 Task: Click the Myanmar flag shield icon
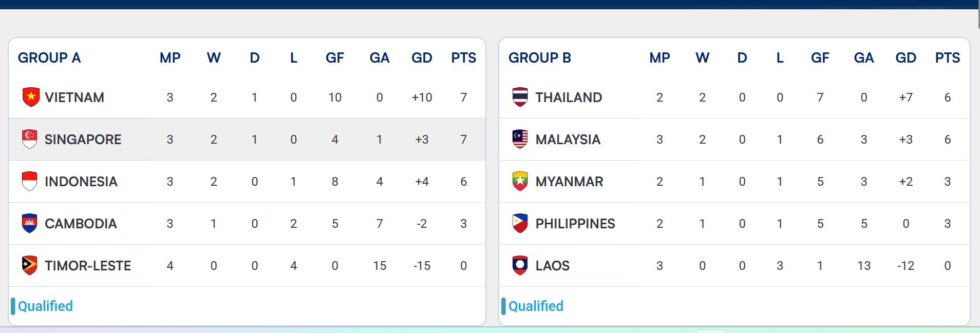coord(520,181)
